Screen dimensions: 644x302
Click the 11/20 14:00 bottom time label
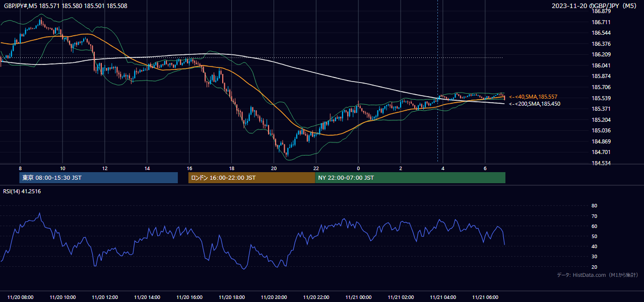tap(147, 297)
